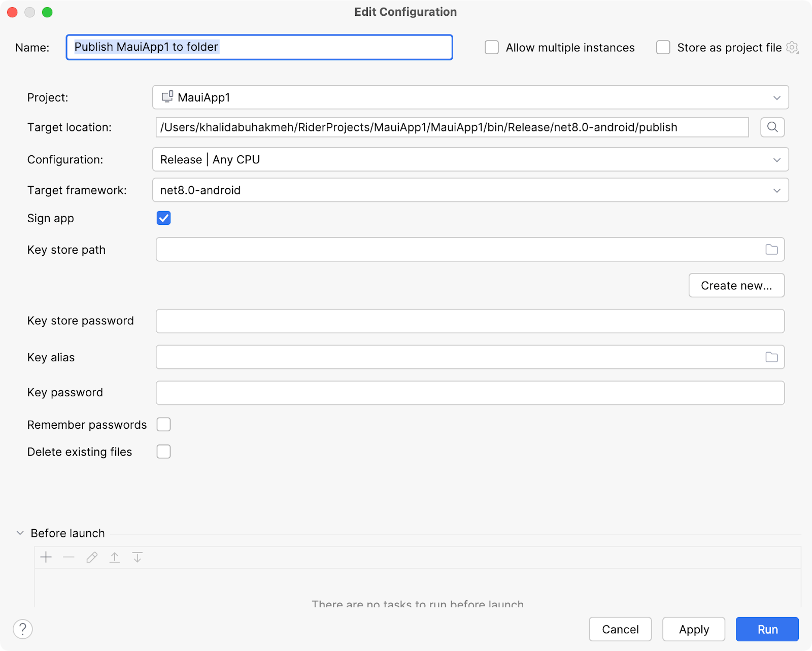Click into Key store password field

tap(470, 321)
